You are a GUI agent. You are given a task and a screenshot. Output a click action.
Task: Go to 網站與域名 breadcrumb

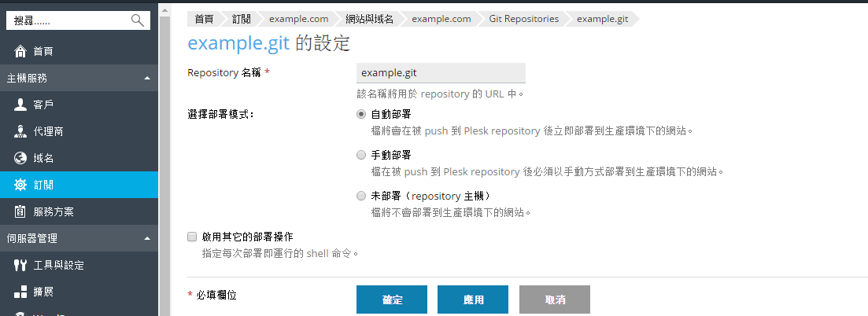click(369, 19)
